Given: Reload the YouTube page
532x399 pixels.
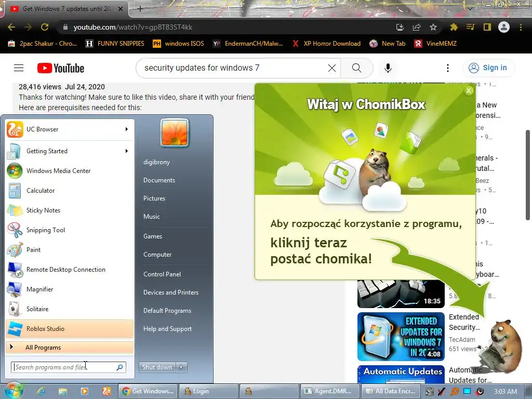Looking at the screenshot, I should click(45, 27).
